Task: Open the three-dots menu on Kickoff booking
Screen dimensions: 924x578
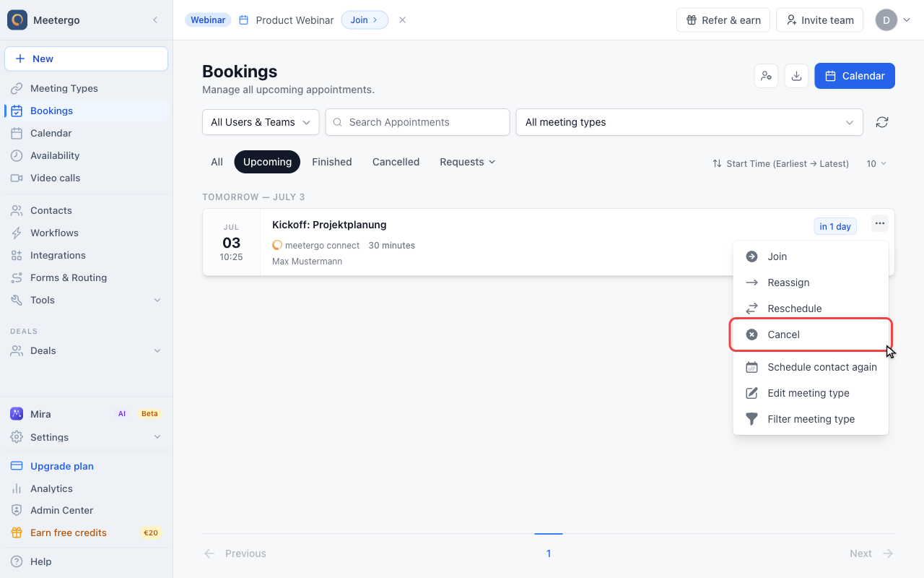Action: pyautogui.click(x=879, y=223)
